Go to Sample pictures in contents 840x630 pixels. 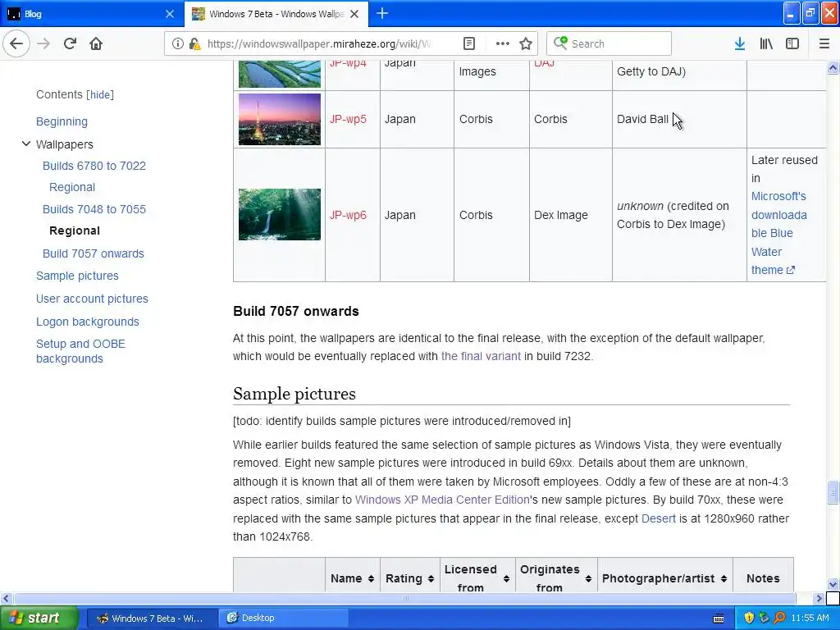pos(77,276)
